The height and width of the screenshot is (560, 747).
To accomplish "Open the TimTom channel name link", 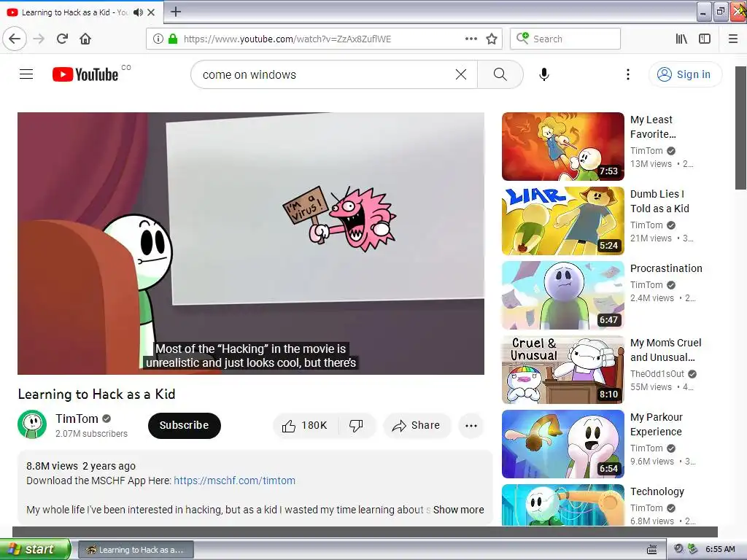I will tap(77, 419).
